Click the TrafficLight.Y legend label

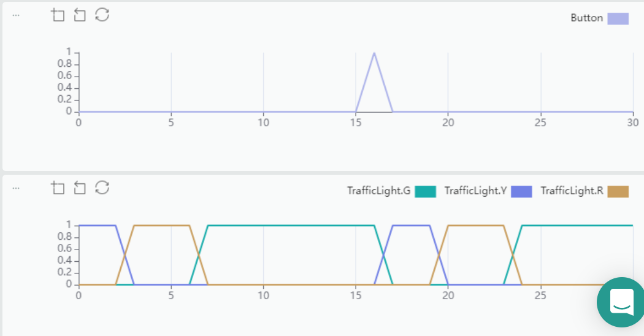(x=475, y=191)
